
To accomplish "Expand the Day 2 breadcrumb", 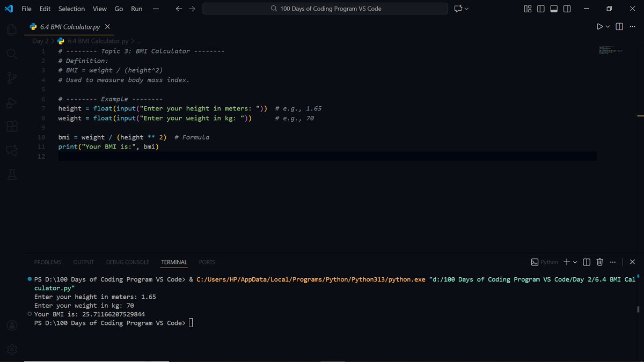I will (x=40, y=41).
